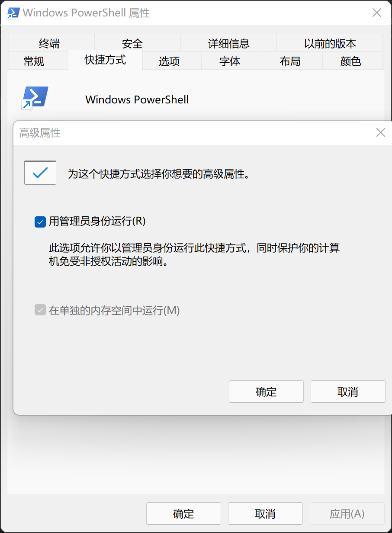Toggle the 用管理员身份运行(R) checkbox

(40, 222)
